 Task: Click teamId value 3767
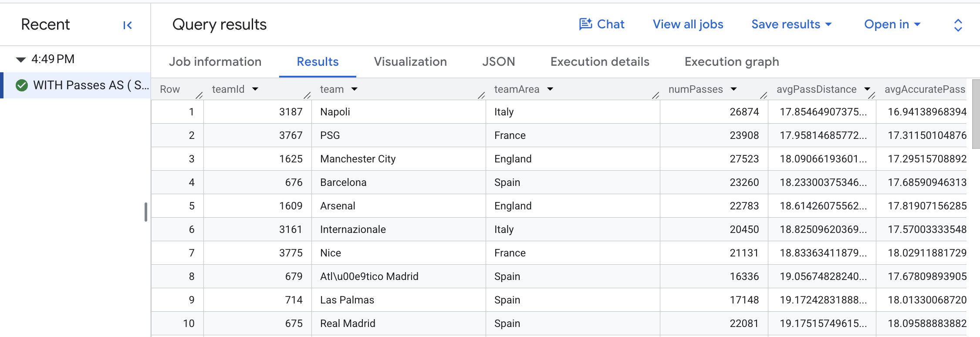291,135
